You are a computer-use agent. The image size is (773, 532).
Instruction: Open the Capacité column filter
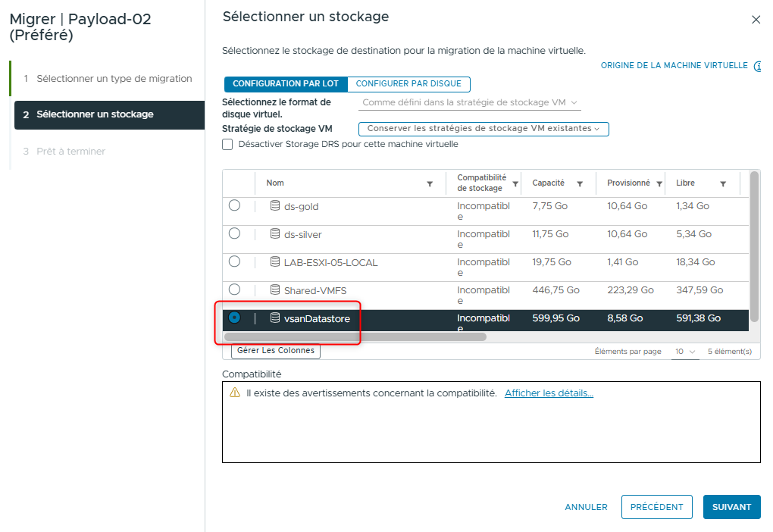(580, 183)
